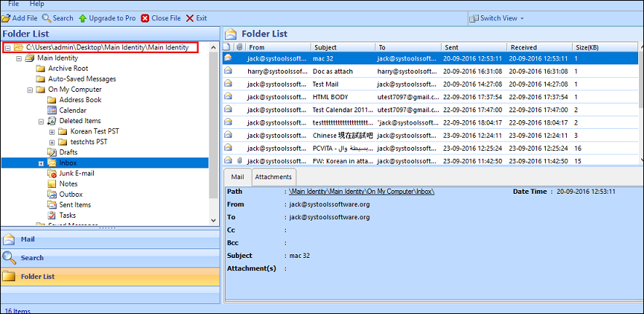This screenshot has height=314, width=644.
Task: Select the Tasks folder icon
Action: [52, 215]
